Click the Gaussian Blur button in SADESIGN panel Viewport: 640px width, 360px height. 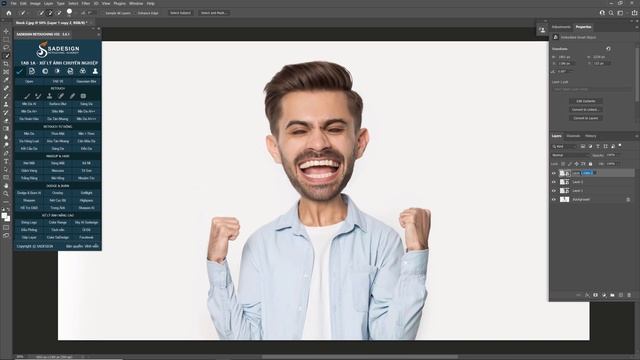[86, 81]
